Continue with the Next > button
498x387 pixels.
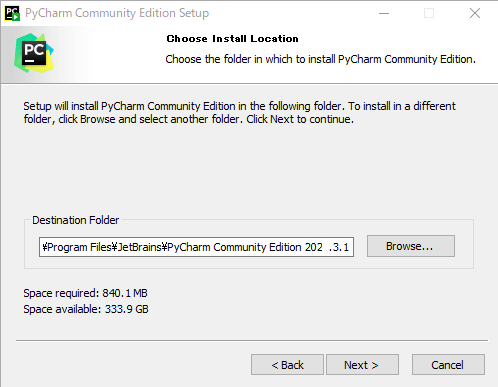[x=362, y=365]
